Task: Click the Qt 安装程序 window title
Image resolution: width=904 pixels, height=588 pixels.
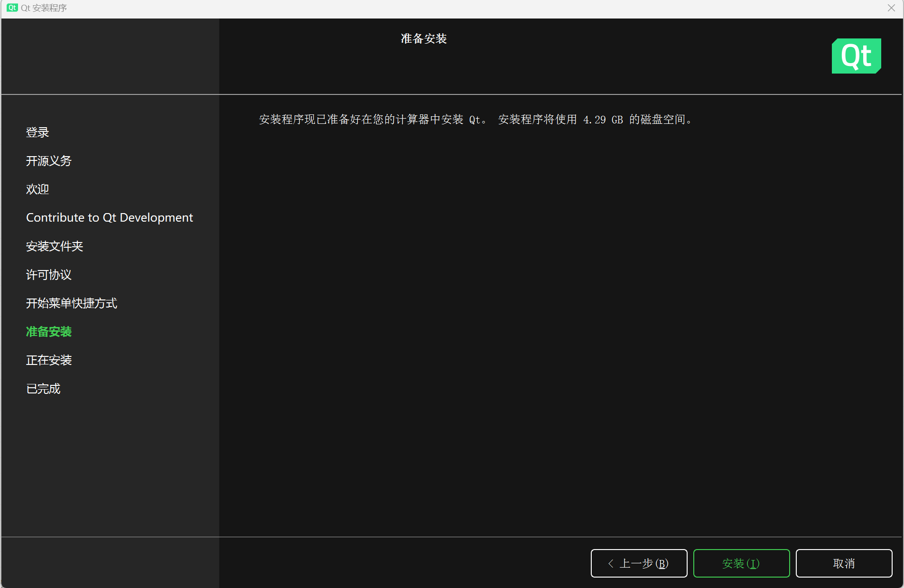Action: pos(44,8)
